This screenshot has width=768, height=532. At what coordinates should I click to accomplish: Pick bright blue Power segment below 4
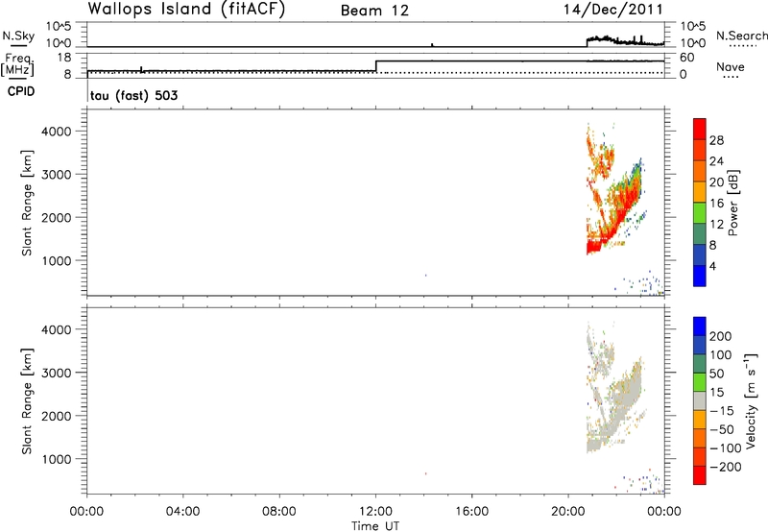click(x=700, y=276)
